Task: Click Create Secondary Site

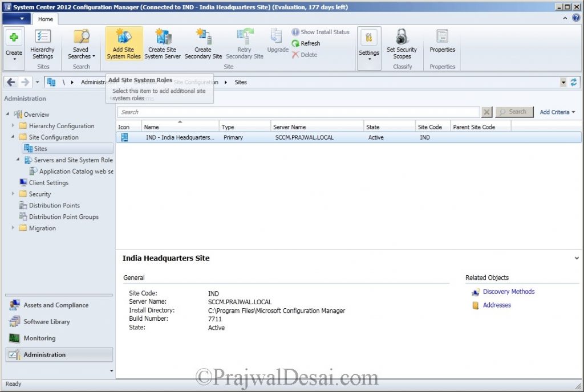Action: point(203,44)
